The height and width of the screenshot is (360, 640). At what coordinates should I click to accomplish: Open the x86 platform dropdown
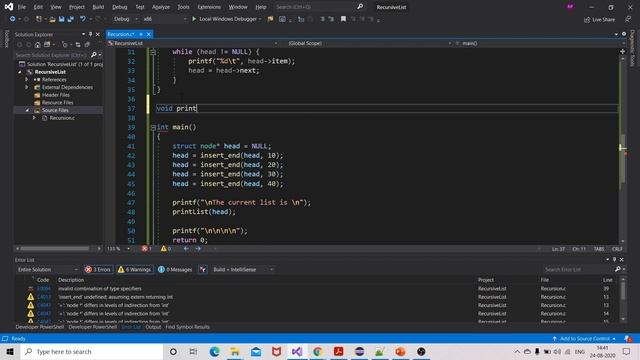click(164, 19)
